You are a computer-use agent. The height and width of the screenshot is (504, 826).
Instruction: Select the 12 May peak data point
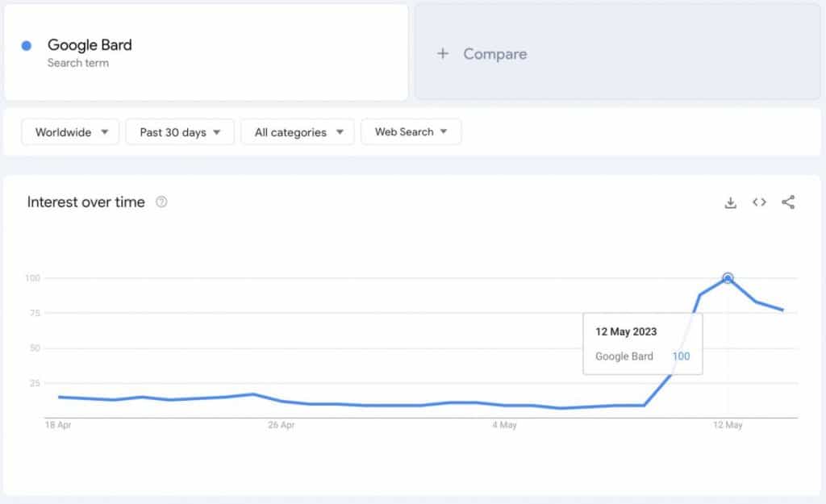pyautogui.click(x=728, y=278)
